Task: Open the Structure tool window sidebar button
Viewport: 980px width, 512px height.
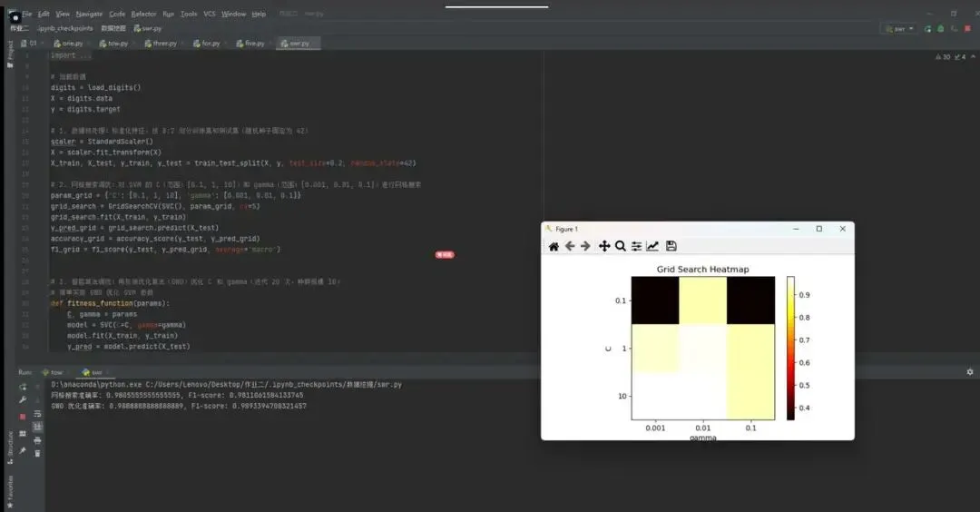Action: coord(10,447)
